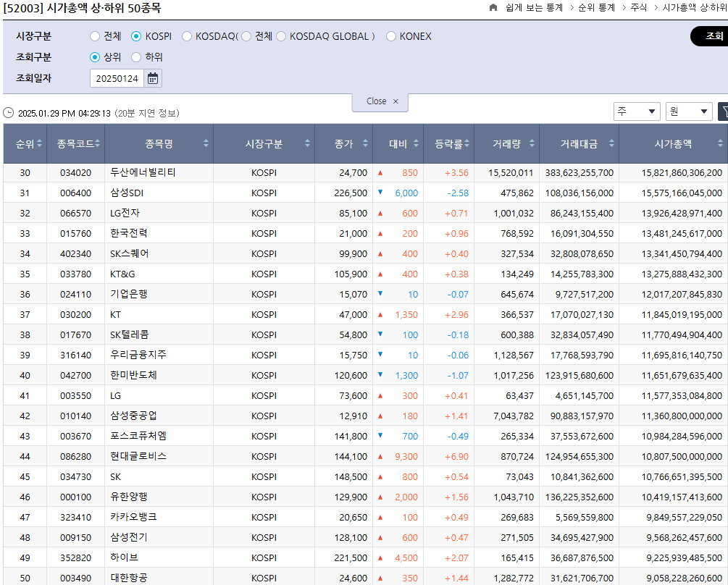This screenshot has height=585, width=728.
Task: Open the calendar date picker icon
Action: tap(153, 78)
